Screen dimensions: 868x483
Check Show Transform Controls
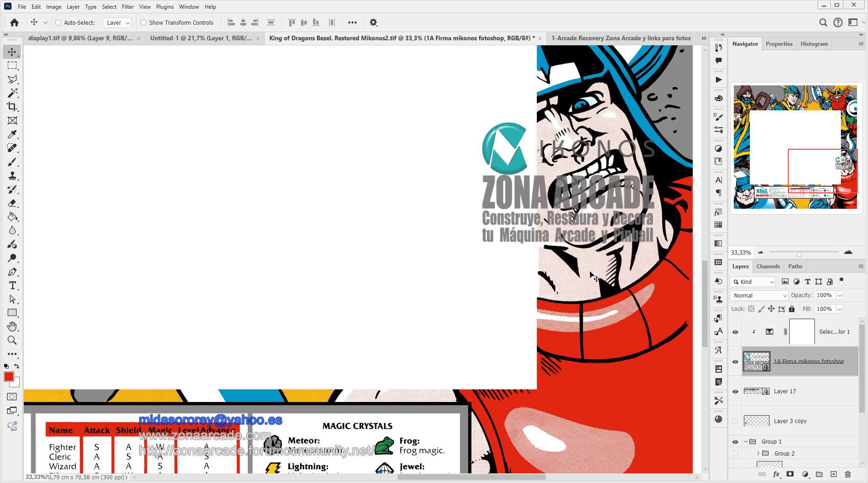tap(143, 22)
